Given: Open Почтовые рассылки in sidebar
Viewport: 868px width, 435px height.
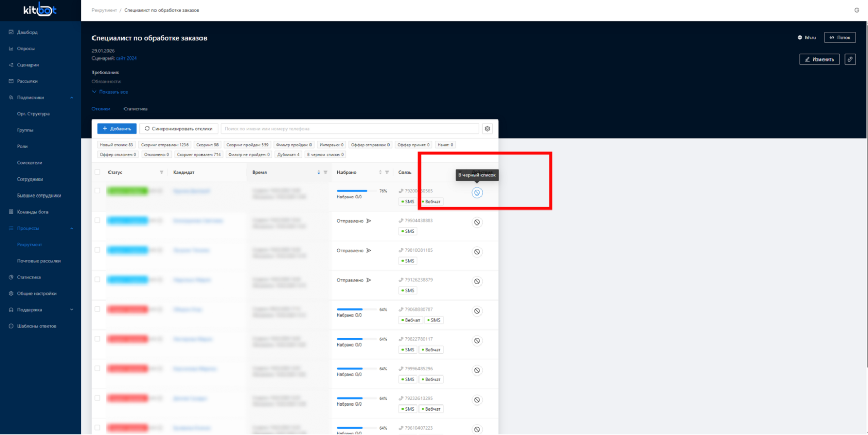Looking at the screenshot, I should [39, 261].
